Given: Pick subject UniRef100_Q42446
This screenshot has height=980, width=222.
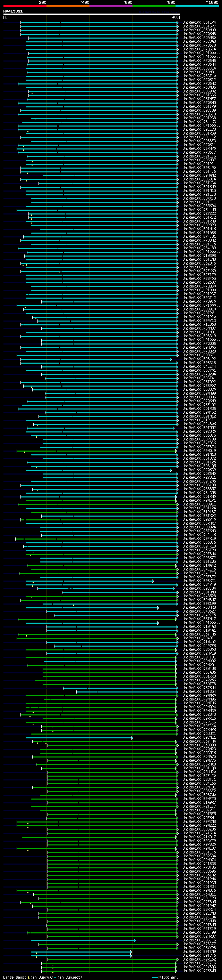Looking at the screenshot, I should 199,535.
